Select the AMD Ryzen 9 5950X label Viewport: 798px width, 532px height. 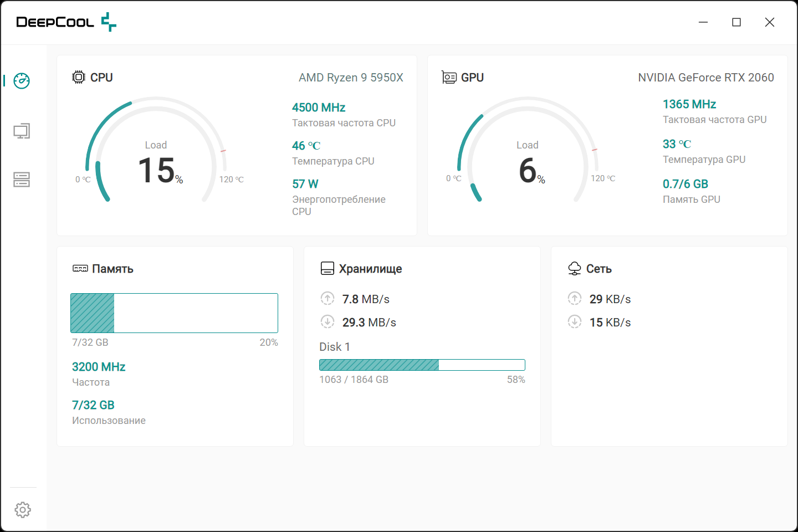click(351, 78)
